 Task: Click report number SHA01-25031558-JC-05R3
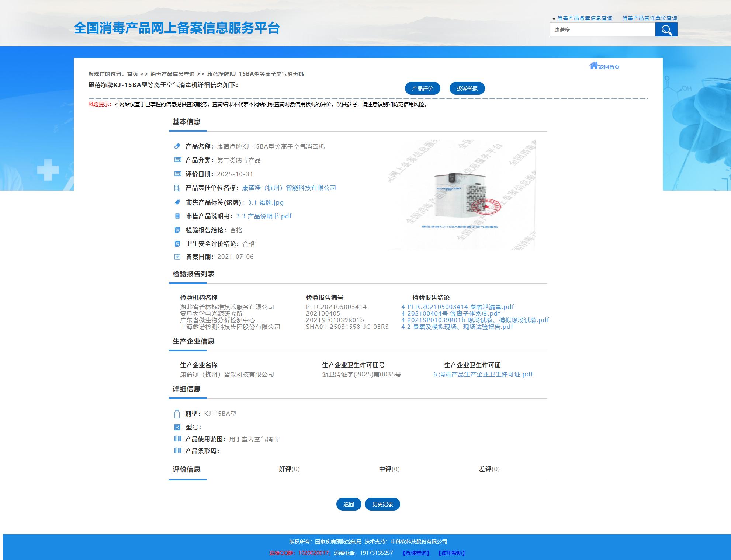(347, 327)
